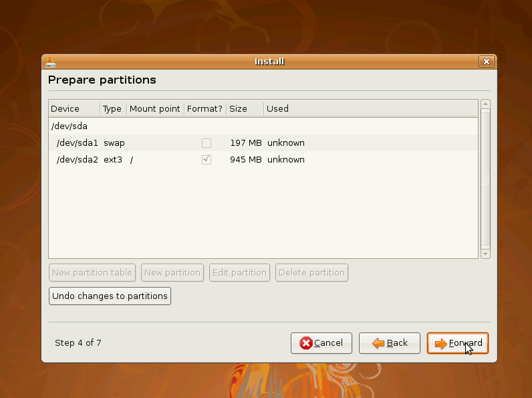Close the Install window
Image resolution: width=532 pixels, height=398 pixels.
[486, 62]
